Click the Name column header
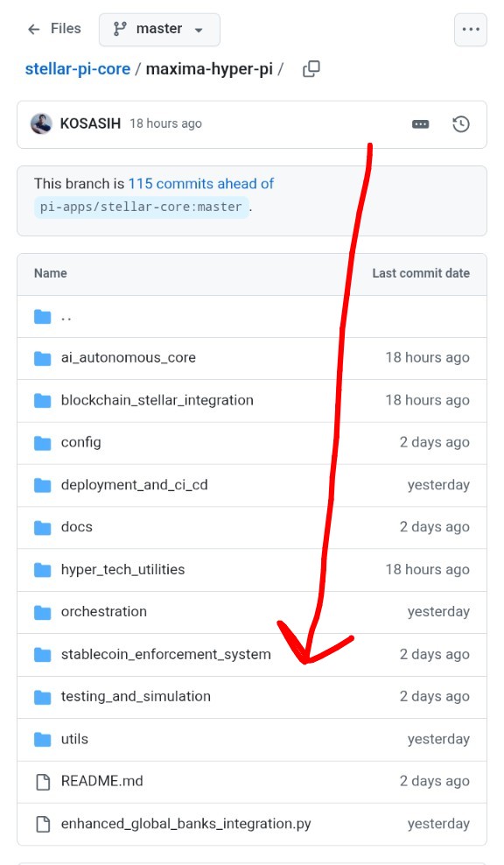The width and height of the screenshot is (504, 865). 51,273
